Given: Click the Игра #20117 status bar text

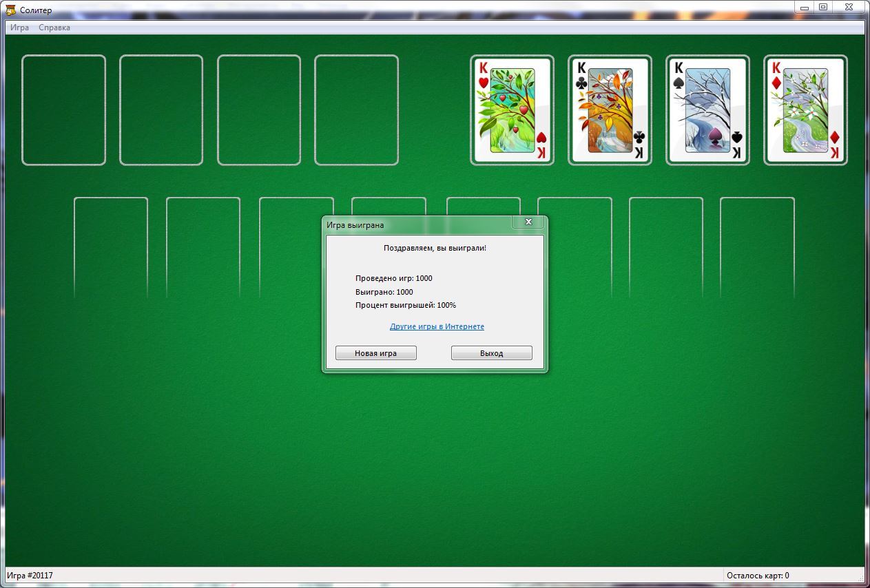Looking at the screenshot, I should tap(30, 576).
